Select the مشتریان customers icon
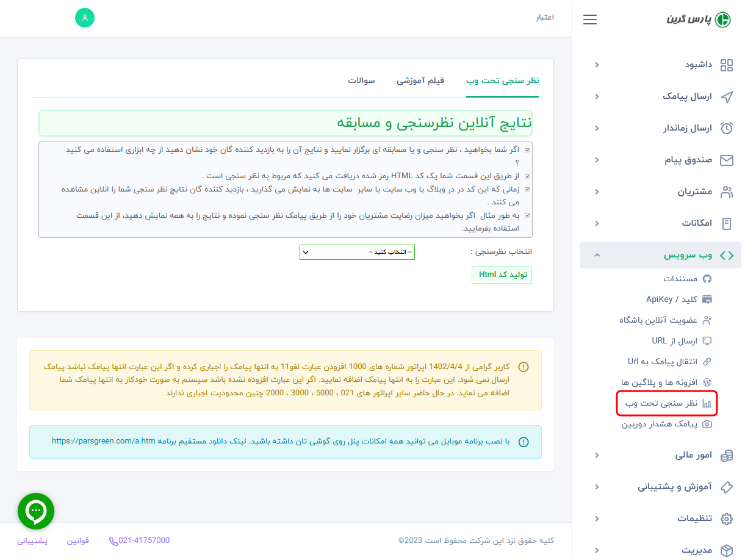745x560 pixels. [x=726, y=192]
